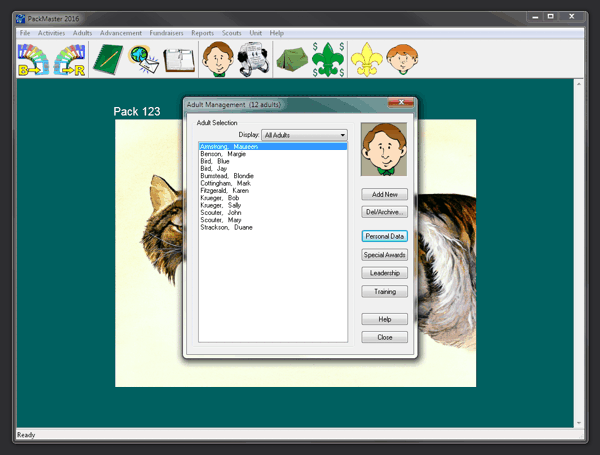The height and width of the screenshot is (455, 600).
Task: Click the Training button
Action: click(385, 292)
